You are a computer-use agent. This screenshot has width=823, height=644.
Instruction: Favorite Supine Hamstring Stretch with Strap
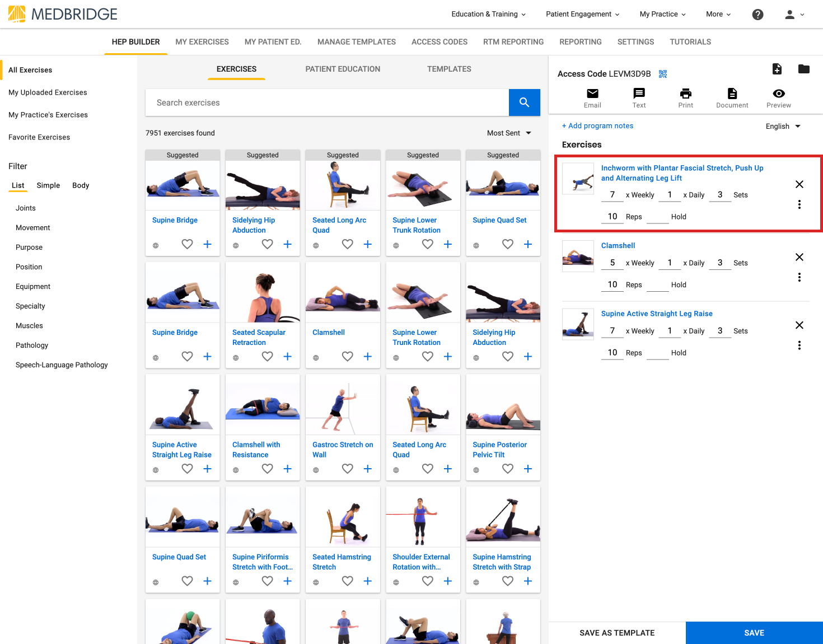pyautogui.click(x=508, y=581)
